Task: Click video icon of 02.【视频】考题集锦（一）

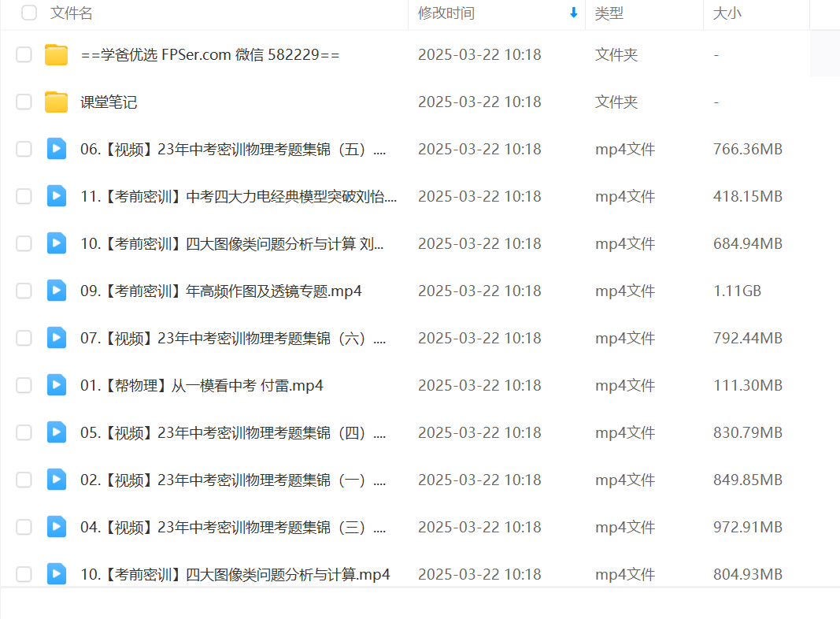Action: [x=56, y=479]
